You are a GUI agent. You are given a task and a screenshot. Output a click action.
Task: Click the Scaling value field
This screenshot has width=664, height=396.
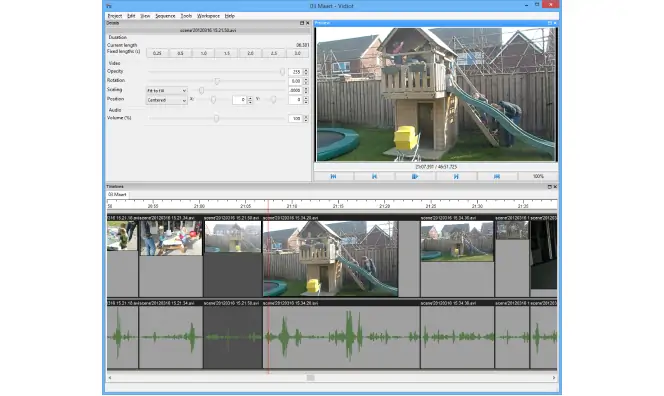296,90
